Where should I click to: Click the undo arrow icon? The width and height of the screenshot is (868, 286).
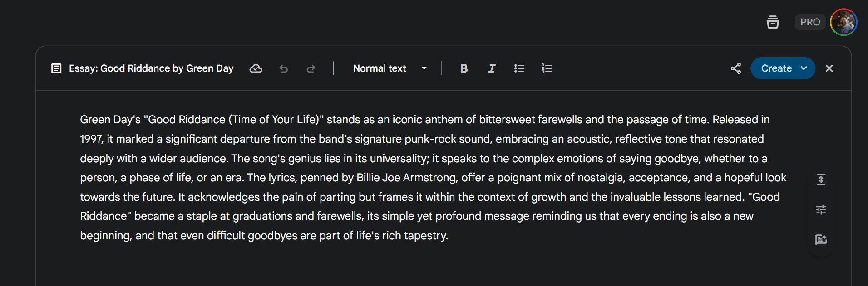tap(284, 68)
